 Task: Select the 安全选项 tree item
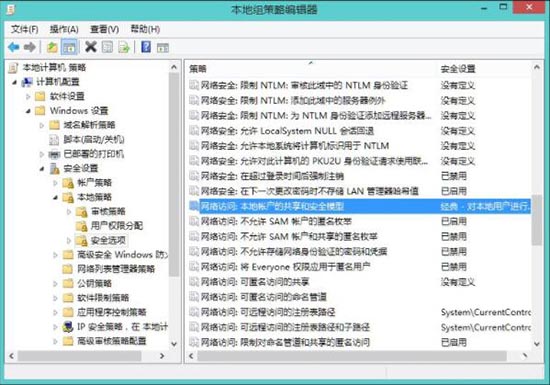(x=108, y=241)
